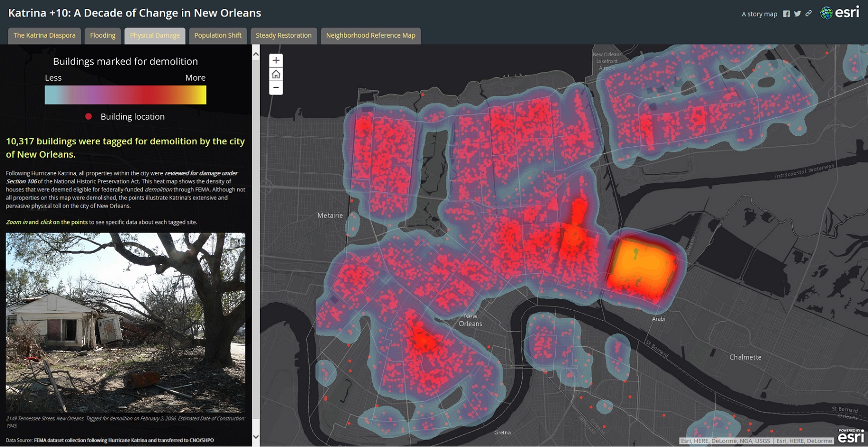Viewport: 868px width, 447px height.
Task: Zoom in on the map
Action: [x=276, y=61]
